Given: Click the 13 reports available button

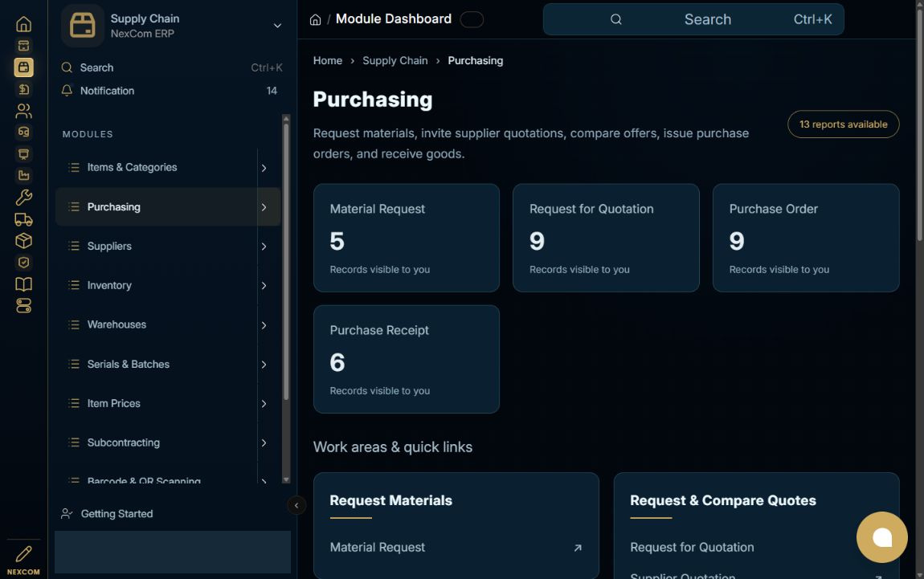Looking at the screenshot, I should click(x=844, y=124).
